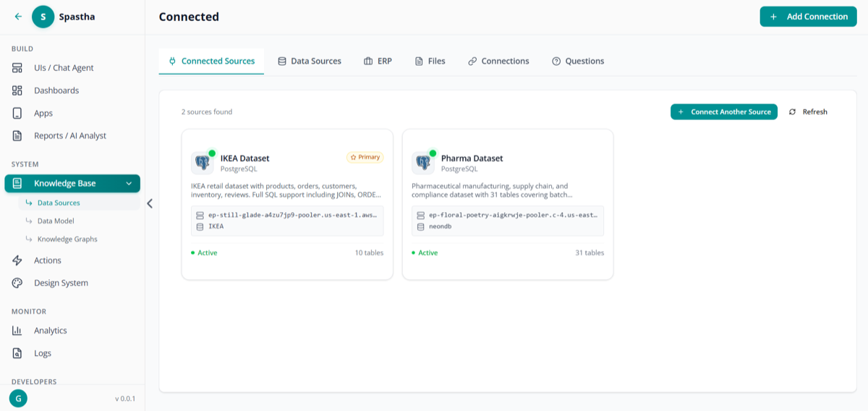Click the briefcase icon on ERP tab

pyautogui.click(x=368, y=62)
